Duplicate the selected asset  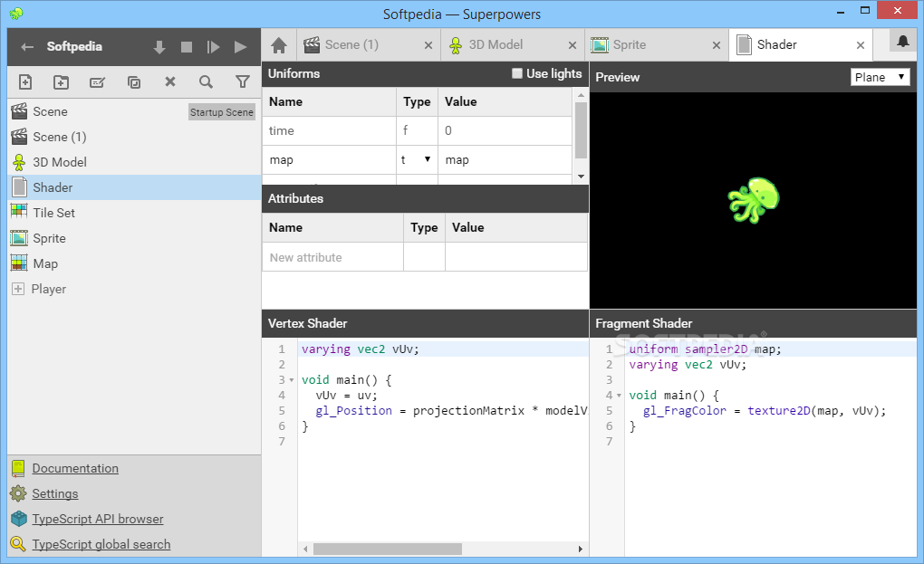pyautogui.click(x=134, y=81)
